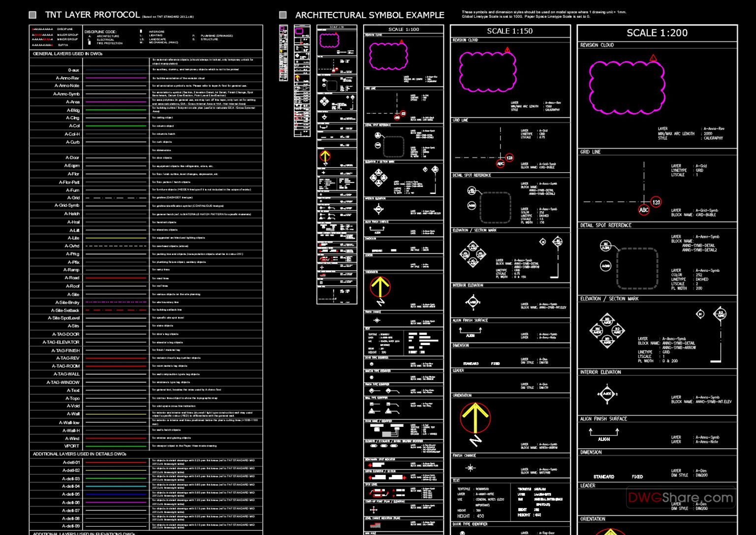The width and height of the screenshot is (756, 535).
Task: Click the green A-Bldg layer line sample
Action: pyautogui.click(x=116, y=110)
